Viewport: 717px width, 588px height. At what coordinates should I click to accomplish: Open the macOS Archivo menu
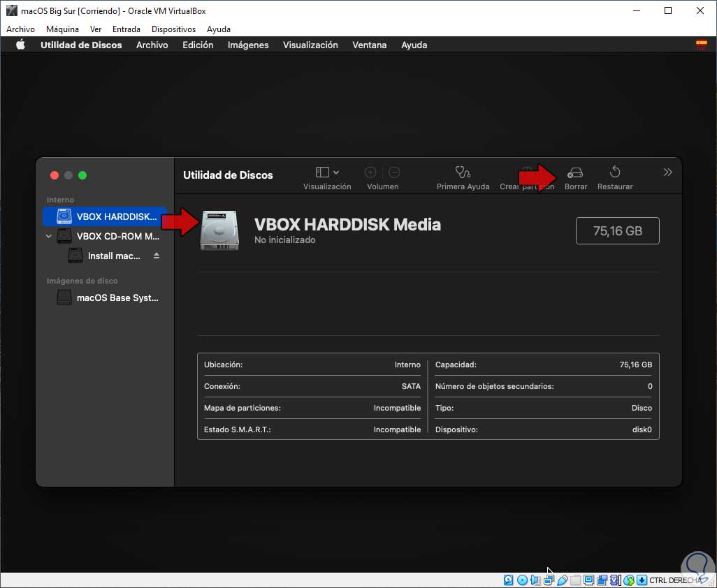tap(152, 45)
